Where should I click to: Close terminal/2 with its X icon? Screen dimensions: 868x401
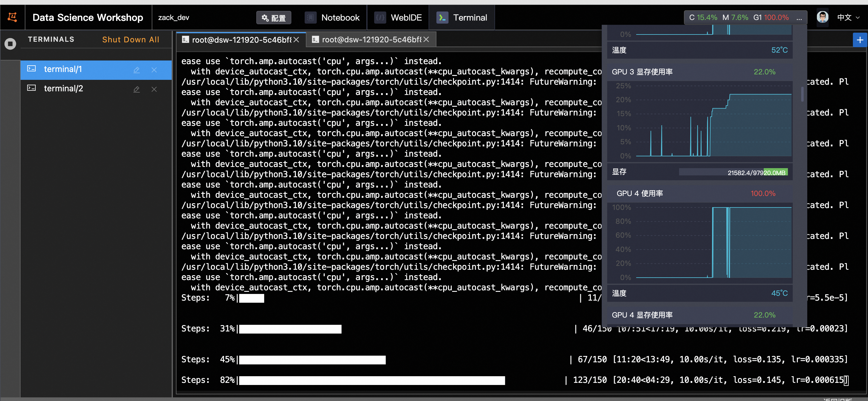coord(154,89)
